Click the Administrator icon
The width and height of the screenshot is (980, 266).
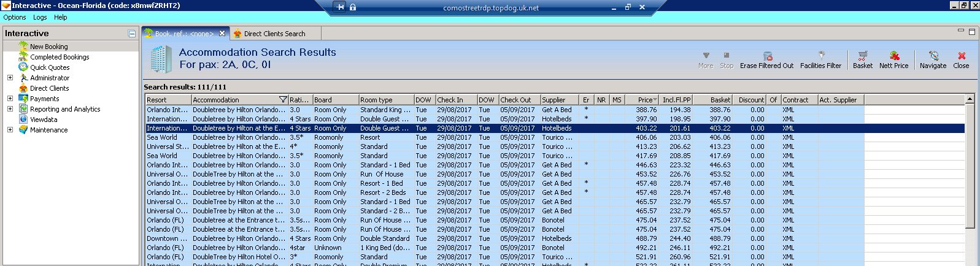click(x=23, y=77)
